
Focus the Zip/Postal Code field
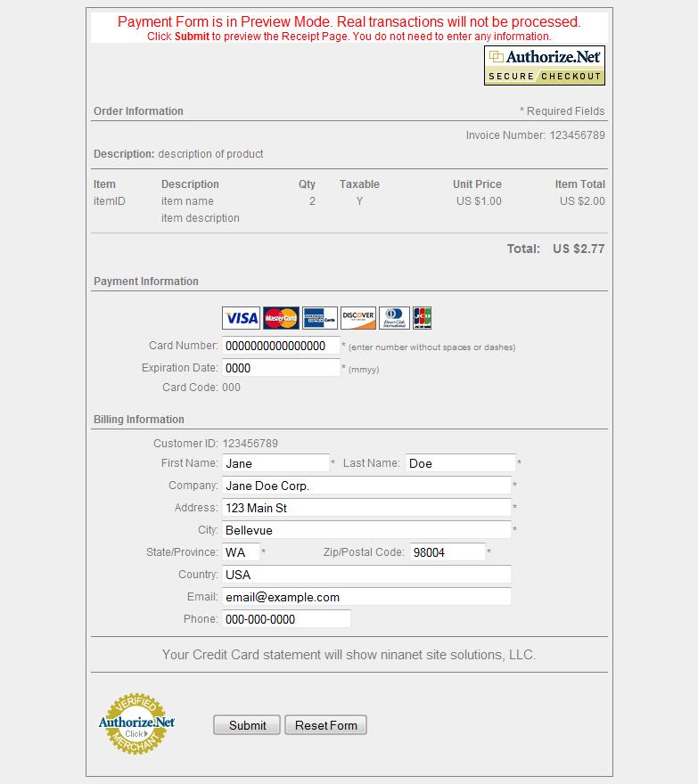tap(448, 552)
